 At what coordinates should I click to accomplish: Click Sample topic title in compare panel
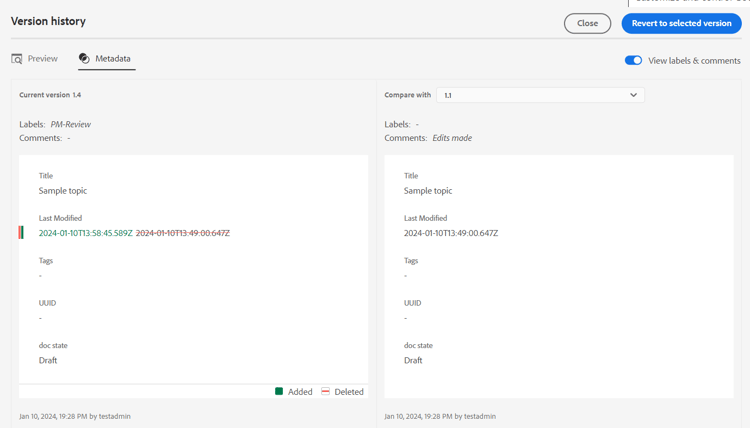click(x=428, y=190)
